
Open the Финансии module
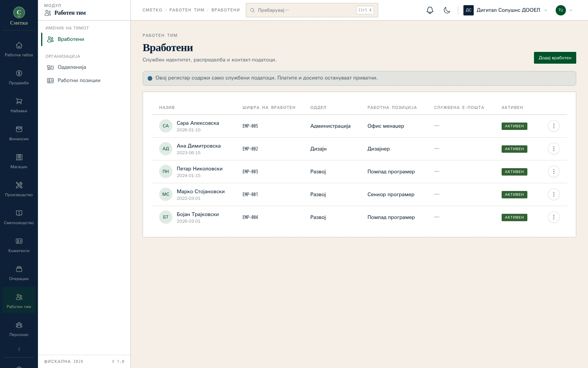(x=19, y=134)
